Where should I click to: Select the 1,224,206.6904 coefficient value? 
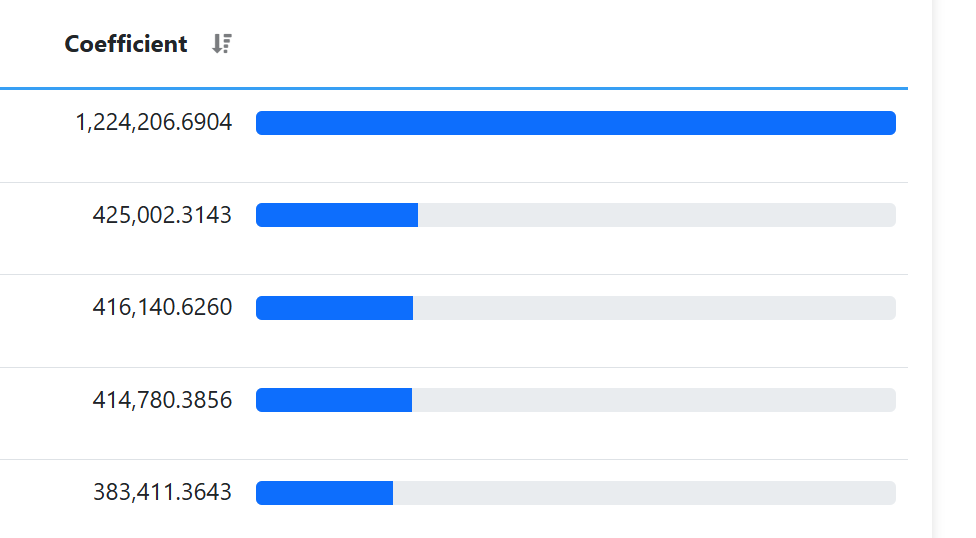(x=153, y=123)
